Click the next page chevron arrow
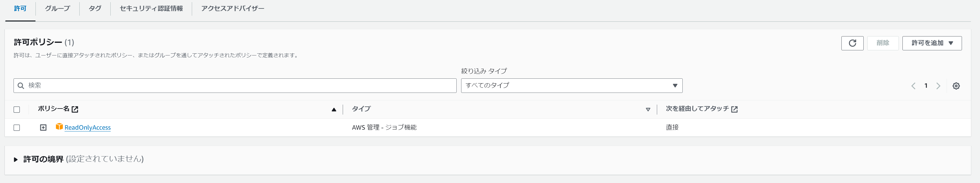 point(938,86)
